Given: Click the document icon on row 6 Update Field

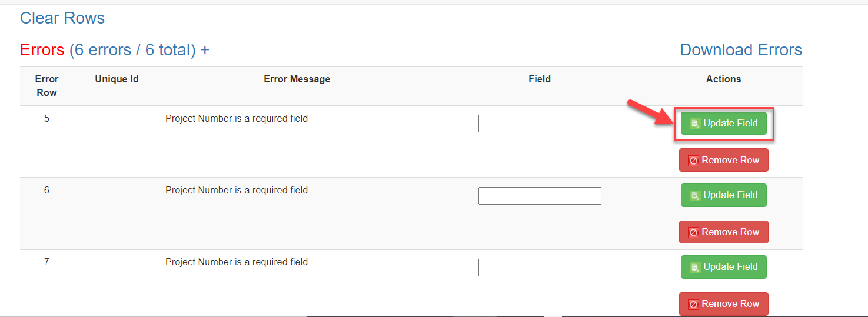Looking at the screenshot, I should (695, 195).
